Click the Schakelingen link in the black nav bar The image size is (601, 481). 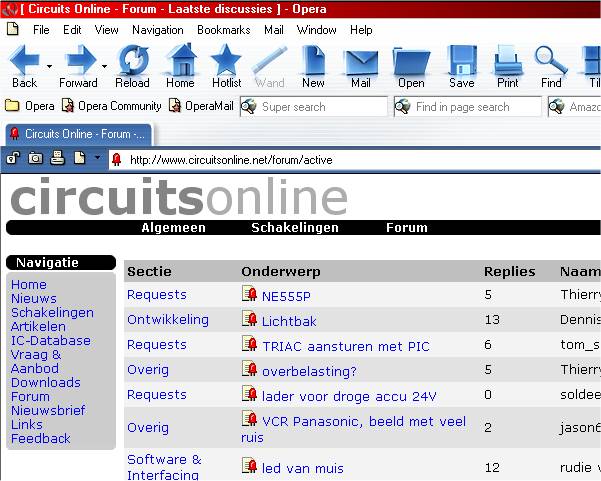click(295, 227)
